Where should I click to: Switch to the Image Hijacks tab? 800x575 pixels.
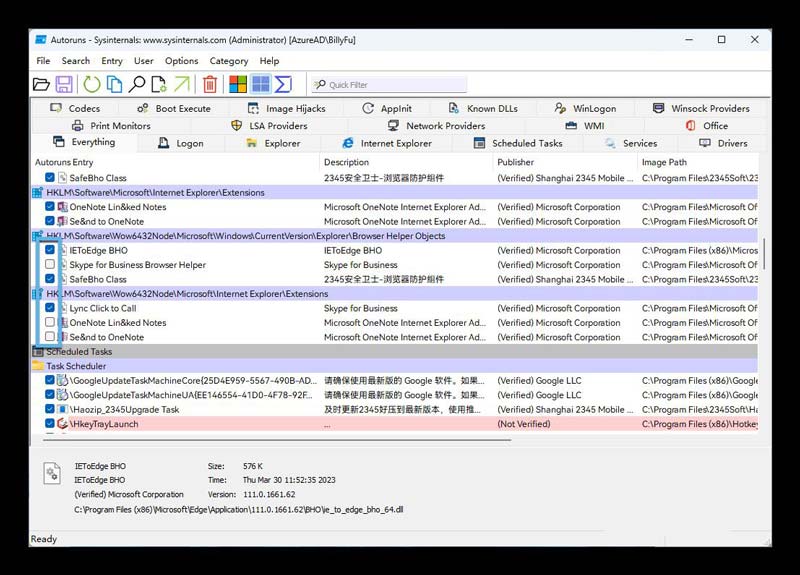(x=286, y=108)
